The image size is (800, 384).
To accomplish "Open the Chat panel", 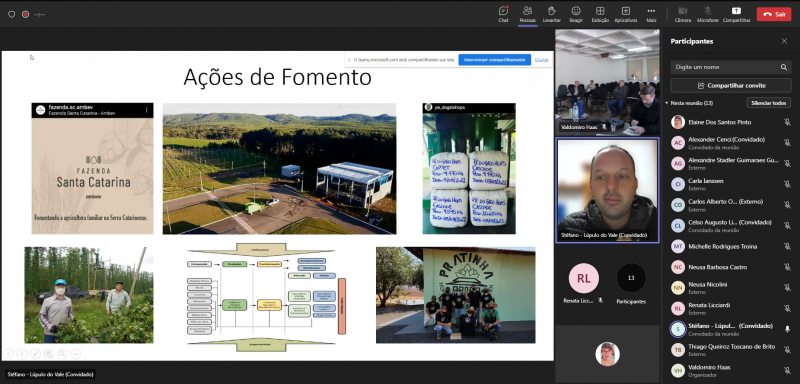I will (503, 14).
